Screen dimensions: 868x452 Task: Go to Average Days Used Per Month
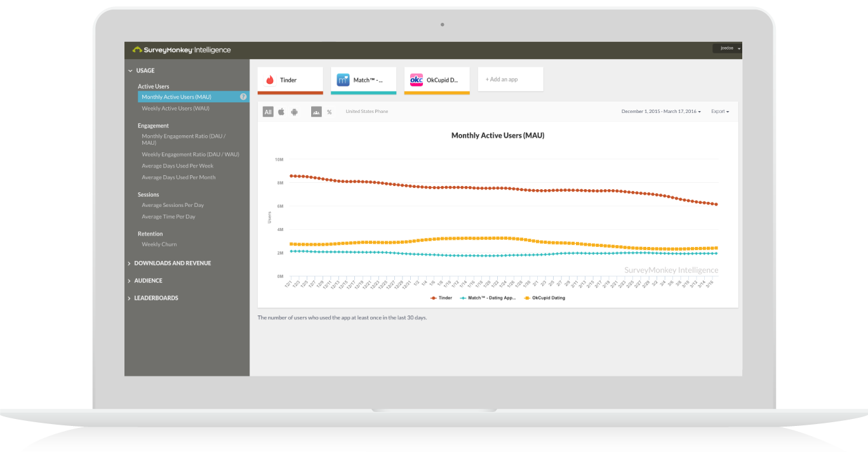click(178, 177)
